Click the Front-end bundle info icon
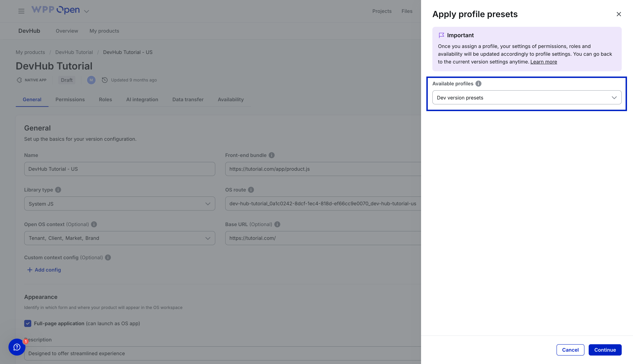Viewport: 633px width, 364px height. point(272,155)
